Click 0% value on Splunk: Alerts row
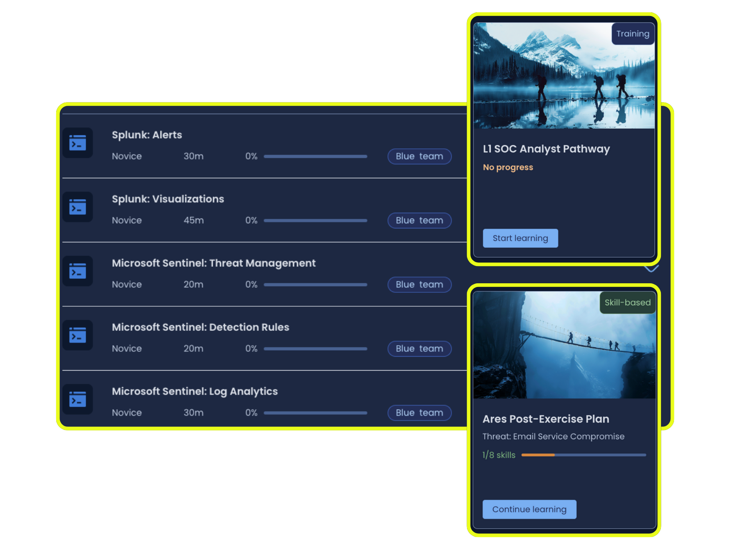 (251, 156)
